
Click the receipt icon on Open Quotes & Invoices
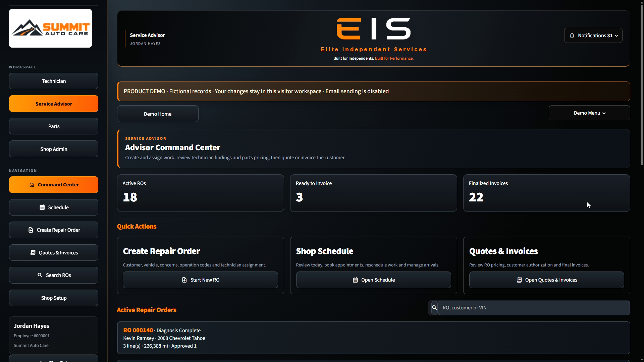tap(519, 280)
